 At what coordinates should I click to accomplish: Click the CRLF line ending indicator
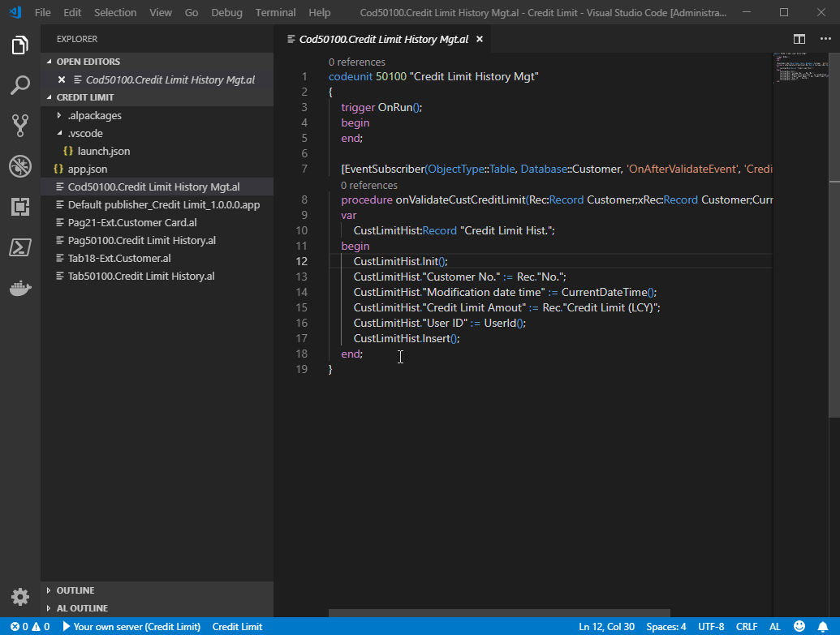747,627
